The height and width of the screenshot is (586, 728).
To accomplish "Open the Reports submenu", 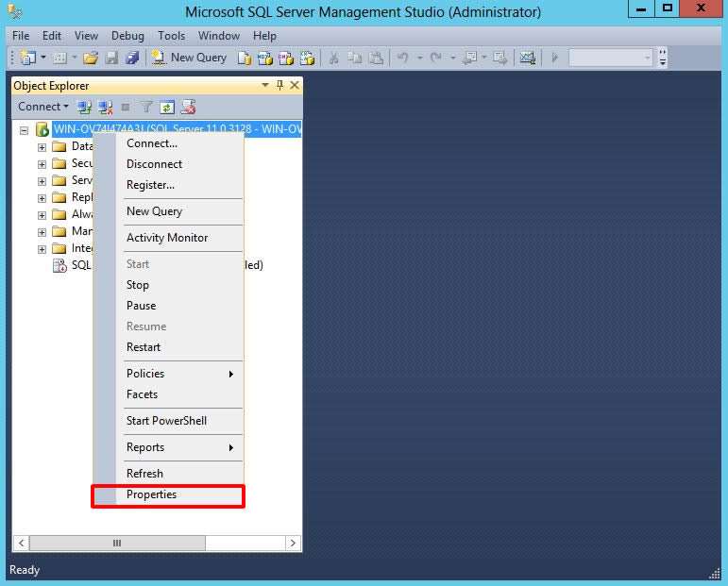I will (168, 447).
